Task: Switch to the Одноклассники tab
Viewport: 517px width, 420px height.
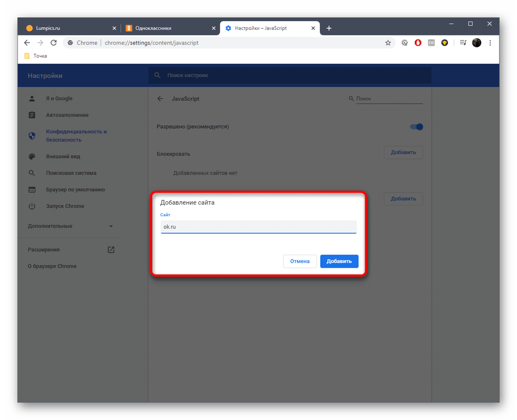Action: click(170, 28)
